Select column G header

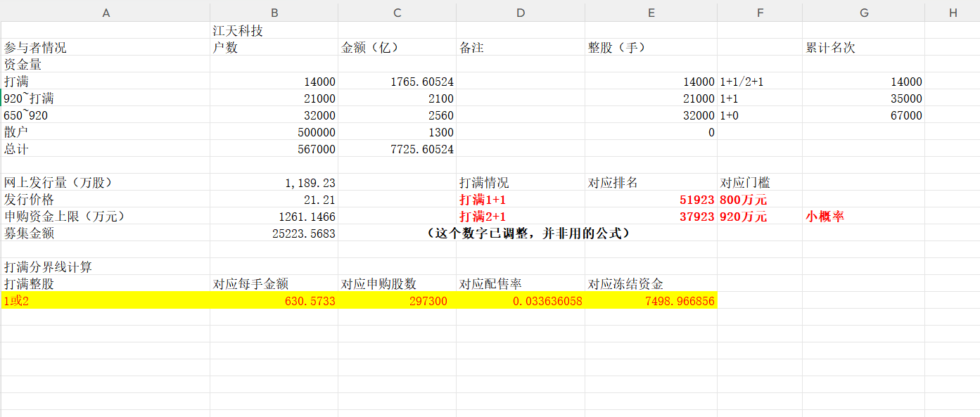coord(863,13)
